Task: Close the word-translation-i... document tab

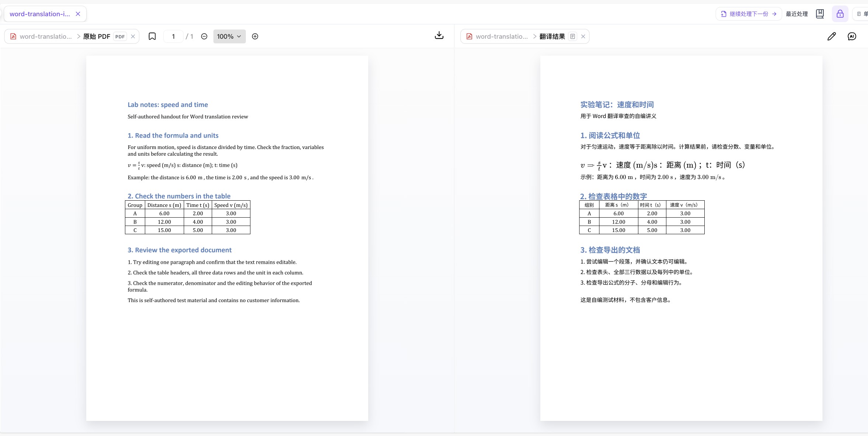Action: pos(78,14)
